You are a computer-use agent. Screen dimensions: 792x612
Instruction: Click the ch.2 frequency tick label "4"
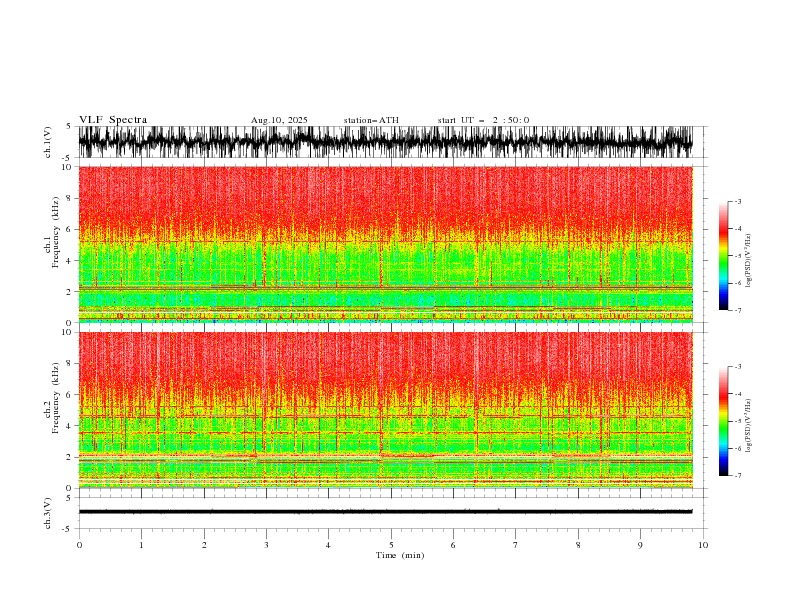70,426
